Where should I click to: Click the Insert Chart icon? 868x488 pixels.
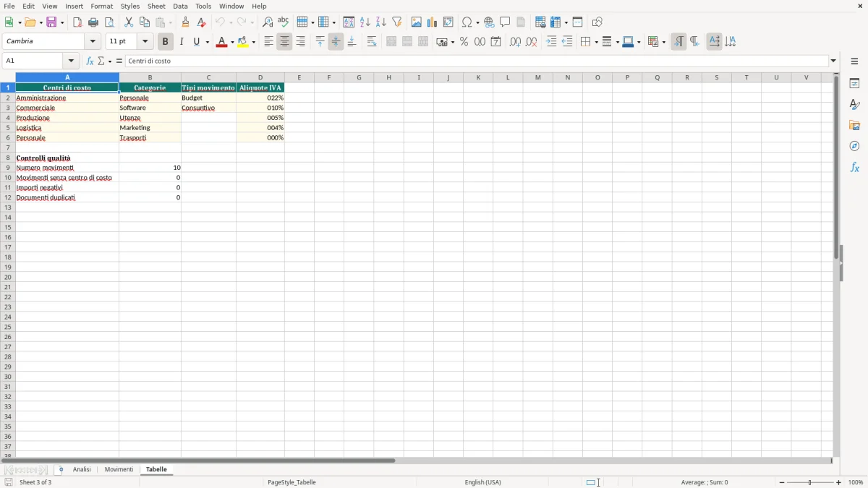click(x=433, y=22)
